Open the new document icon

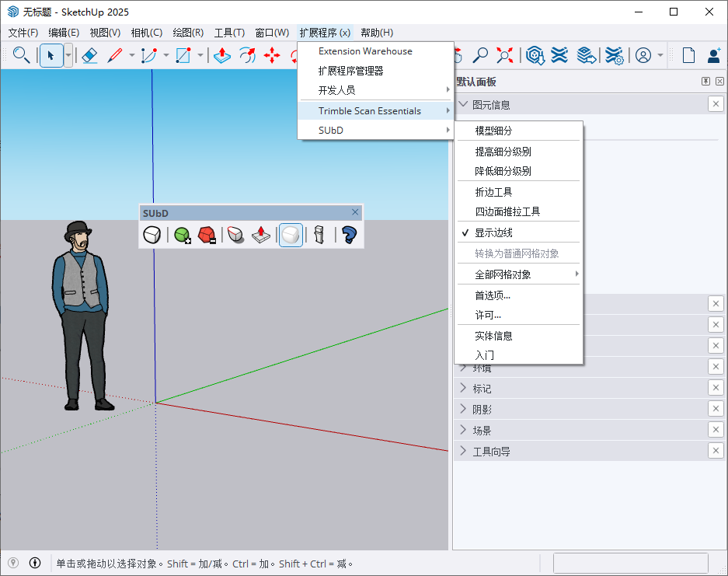(x=688, y=55)
